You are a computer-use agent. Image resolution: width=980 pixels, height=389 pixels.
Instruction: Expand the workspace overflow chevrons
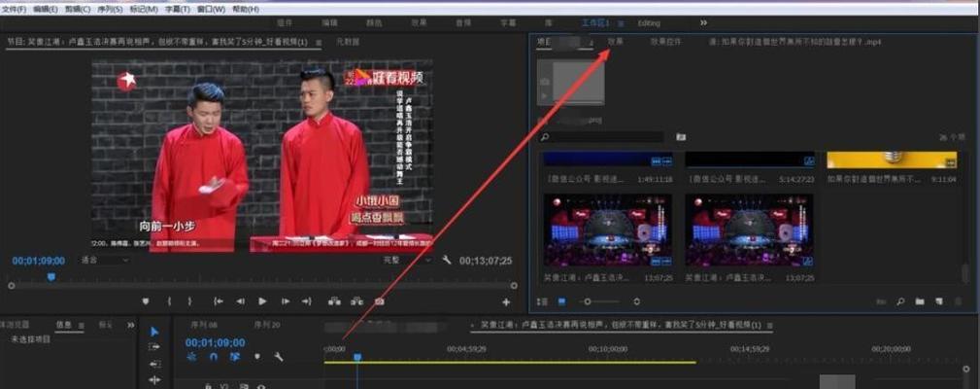tap(703, 22)
